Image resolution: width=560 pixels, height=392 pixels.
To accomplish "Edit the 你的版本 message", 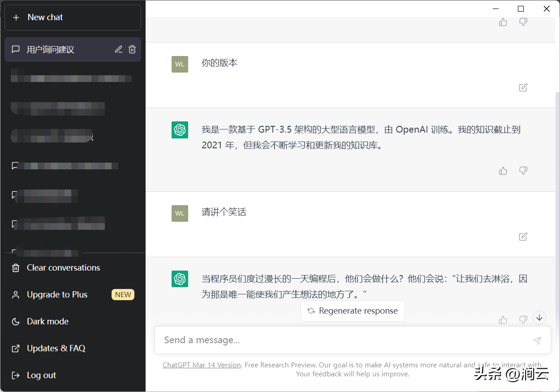I will click(523, 87).
